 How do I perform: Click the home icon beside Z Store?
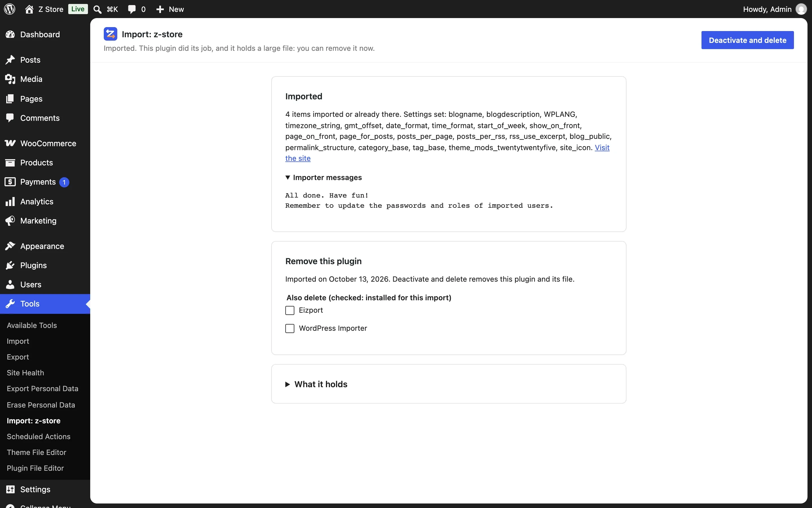pyautogui.click(x=29, y=9)
